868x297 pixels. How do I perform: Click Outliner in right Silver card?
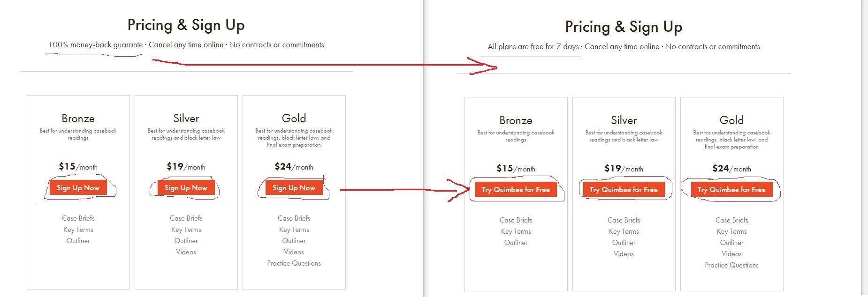624,243
